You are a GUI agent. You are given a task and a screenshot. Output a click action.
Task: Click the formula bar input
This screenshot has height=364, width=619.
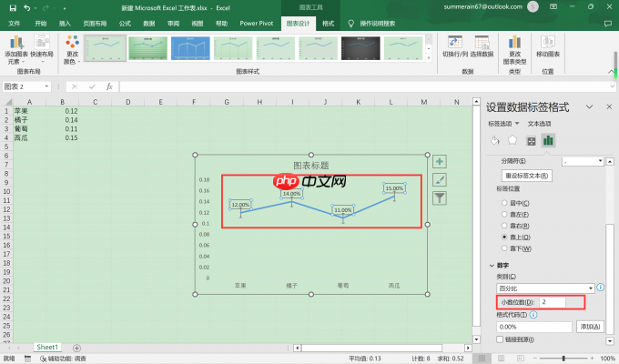(365, 86)
